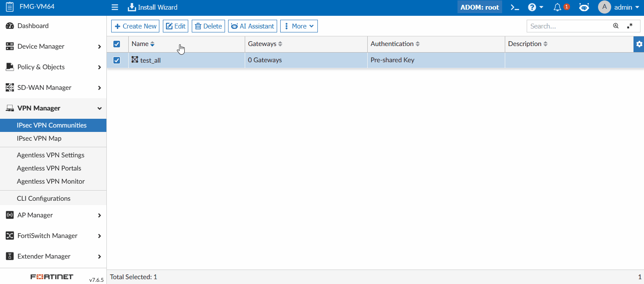Viewport: 644px width, 284px height.
Task: Launch AI Assistant from toolbar
Action: point(253,26)
